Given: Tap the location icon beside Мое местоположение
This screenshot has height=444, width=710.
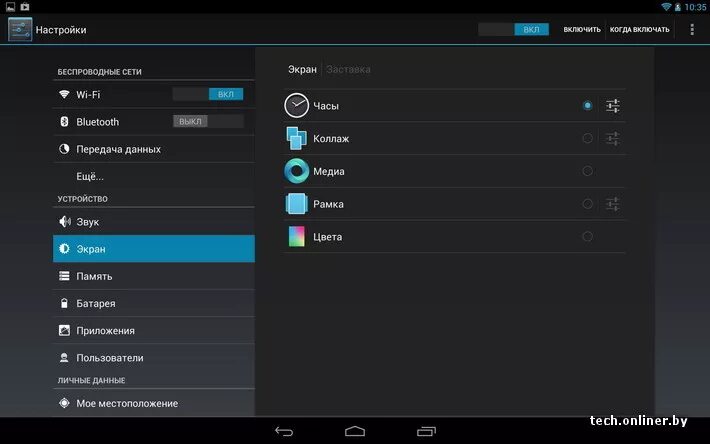Looking at the screenshot, I should (x=64, y=403).
